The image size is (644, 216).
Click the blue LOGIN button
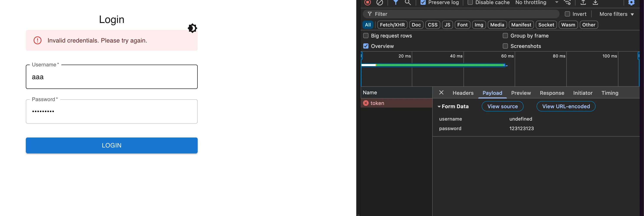[112, 145]
